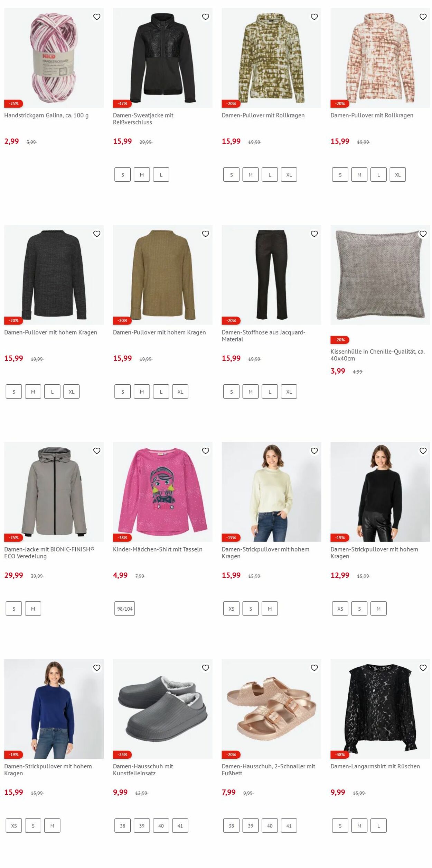
Task: Open the blue Strickpullover product photo
Action: click(54, 709)
